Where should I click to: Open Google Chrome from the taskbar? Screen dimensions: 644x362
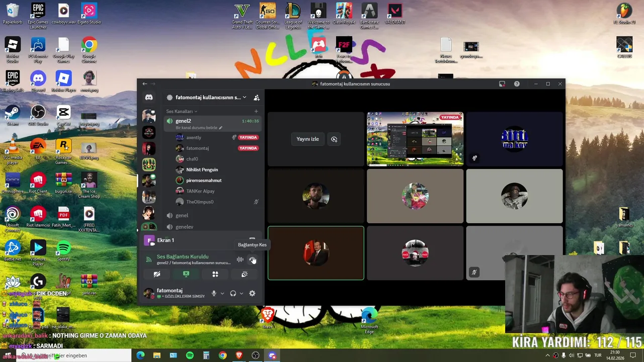pos(222,355)
